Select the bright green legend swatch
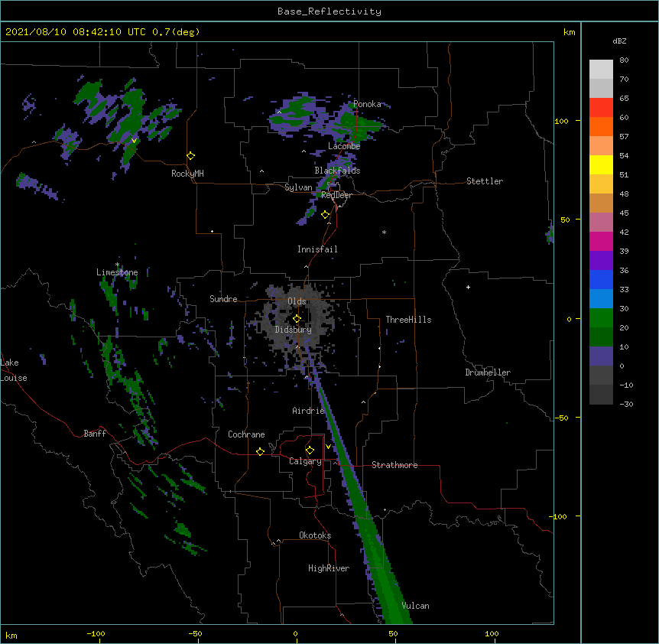The height and width of the screenshot is (644, 659). click(601, 318)
